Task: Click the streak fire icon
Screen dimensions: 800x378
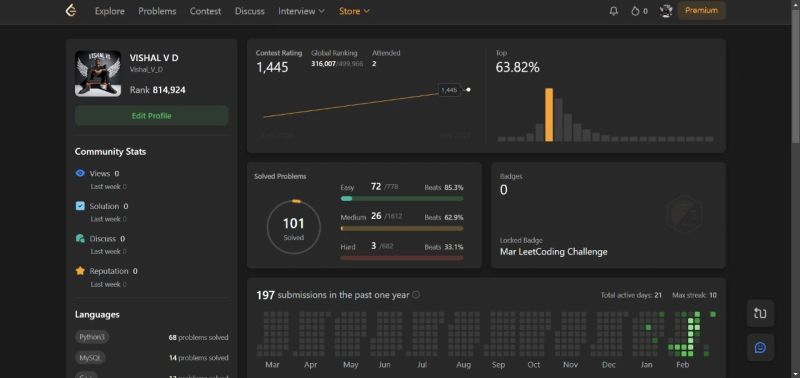Action: pyautogui.click(x=635, y=11)
